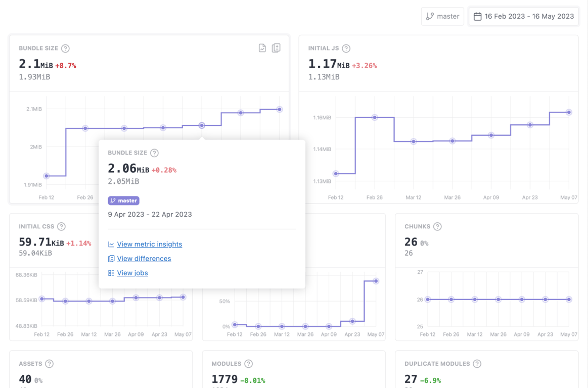Open the Chunks help icon
Viewport: 588px width, 388px height.
point(437,226)
